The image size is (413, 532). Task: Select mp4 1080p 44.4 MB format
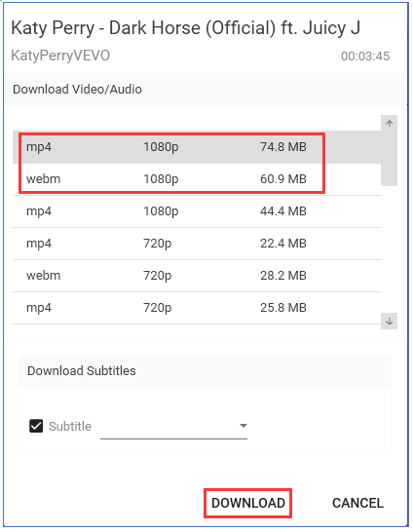pos(197,211)
